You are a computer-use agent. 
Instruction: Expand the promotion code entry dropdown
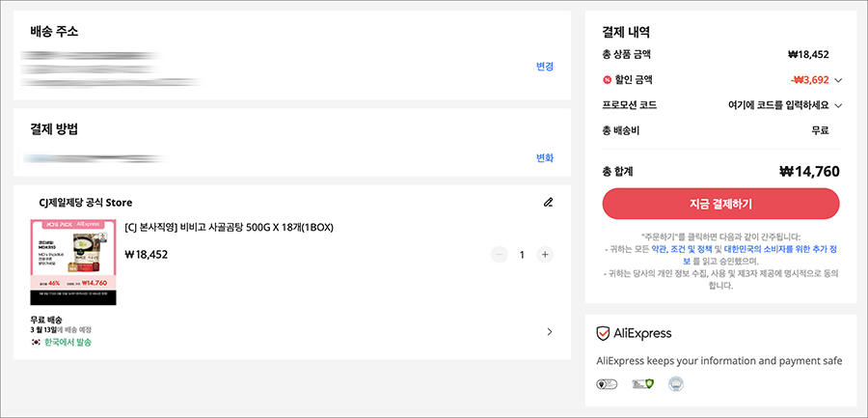[x=838, y=105]
